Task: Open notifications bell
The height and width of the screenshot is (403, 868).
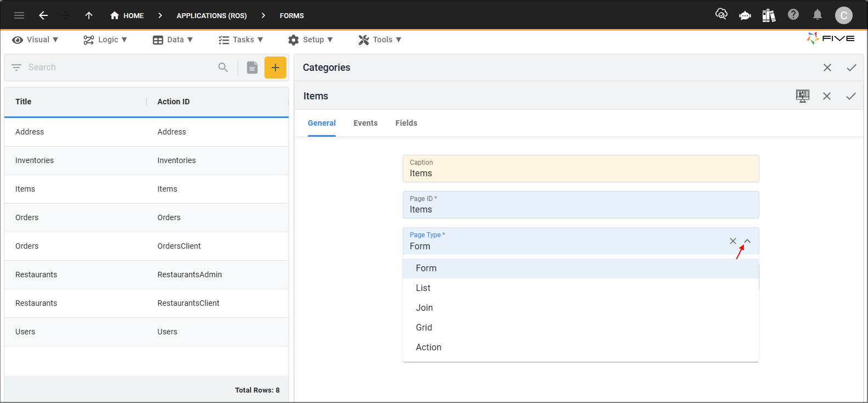Action: point(818,14)
